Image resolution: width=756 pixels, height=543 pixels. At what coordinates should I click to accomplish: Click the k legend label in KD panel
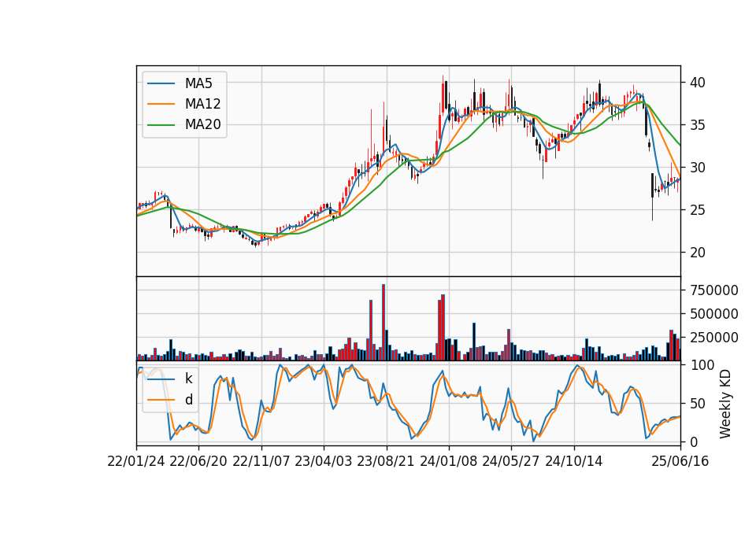click(188, 379)
